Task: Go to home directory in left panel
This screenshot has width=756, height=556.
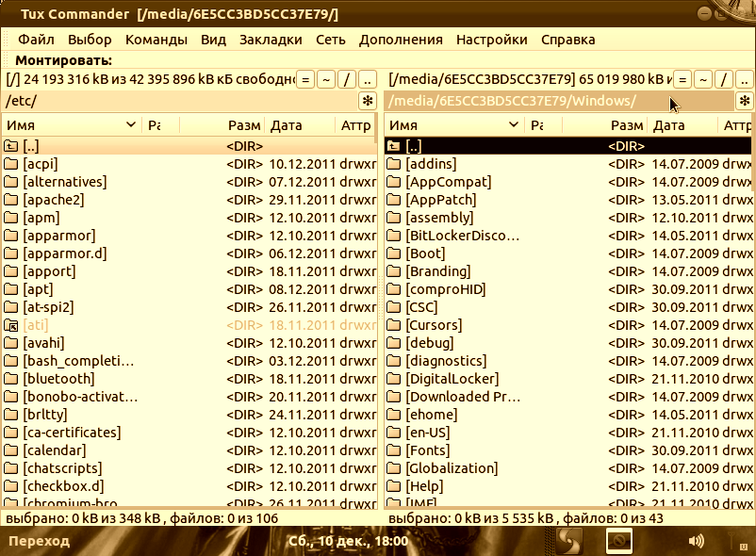Action: 326,79
